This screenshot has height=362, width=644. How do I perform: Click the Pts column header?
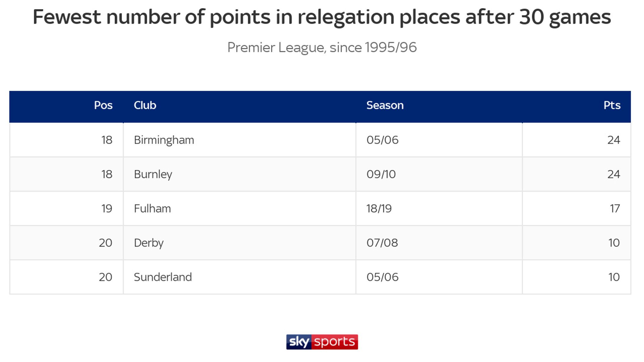coord(612,105)
